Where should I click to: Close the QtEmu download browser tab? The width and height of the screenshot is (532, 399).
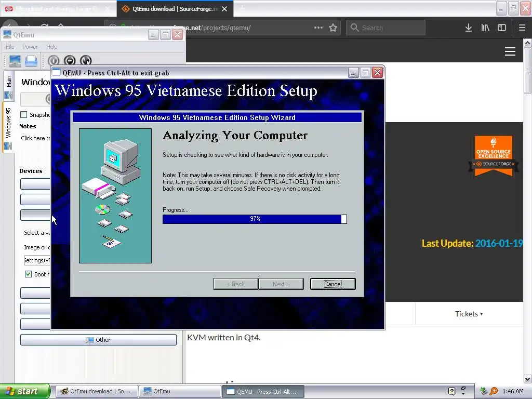click(x=224, y=9)
